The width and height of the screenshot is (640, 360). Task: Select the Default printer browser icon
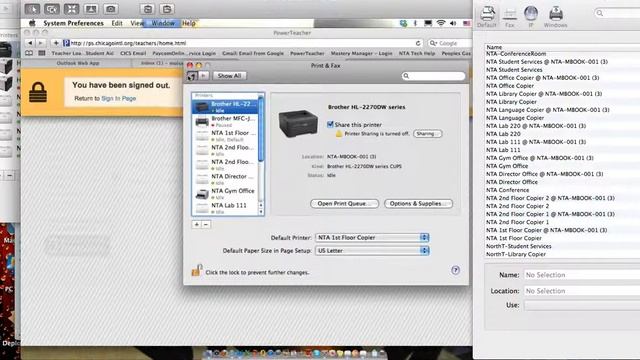pos(487,17)
